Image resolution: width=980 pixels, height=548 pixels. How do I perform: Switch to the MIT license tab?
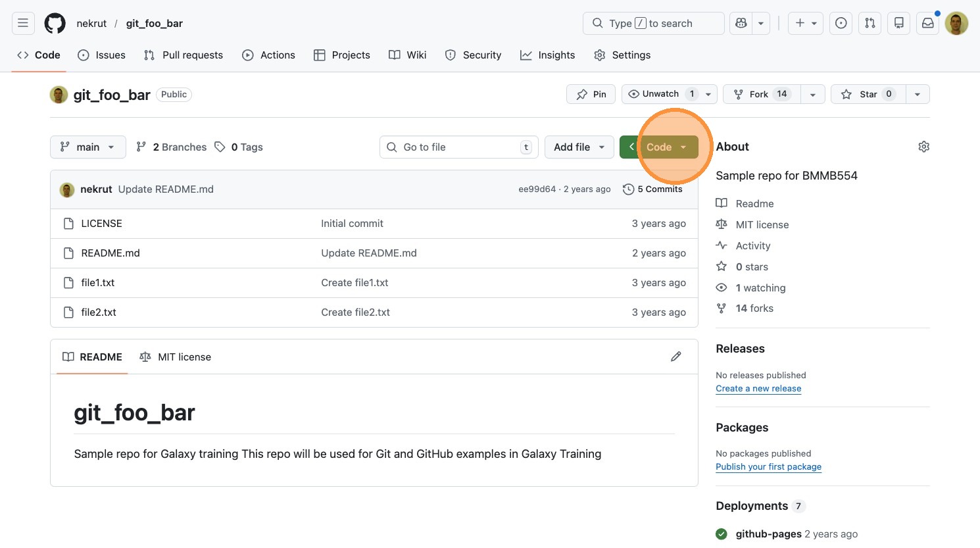click(176, 357)
